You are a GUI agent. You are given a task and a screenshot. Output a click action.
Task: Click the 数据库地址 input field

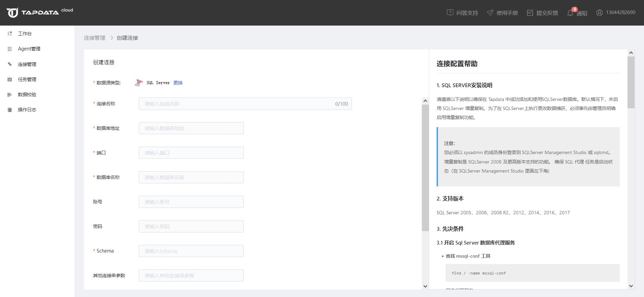(191, 128)
